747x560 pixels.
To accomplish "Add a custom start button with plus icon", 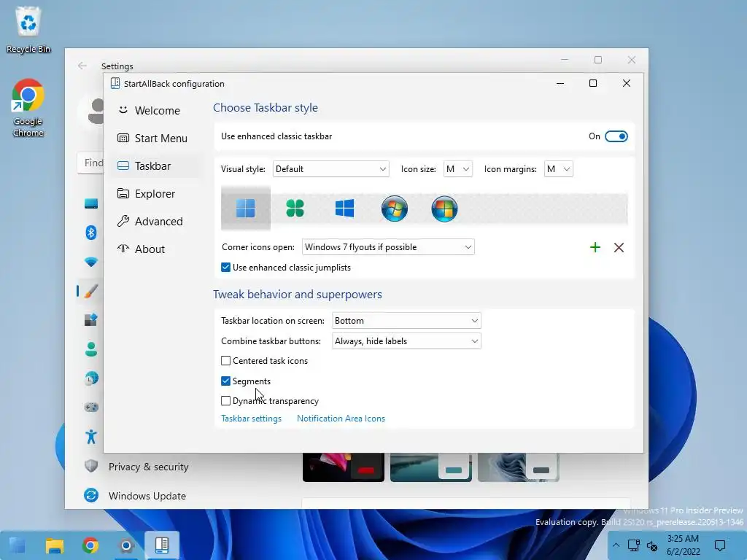I will (595, 247).
